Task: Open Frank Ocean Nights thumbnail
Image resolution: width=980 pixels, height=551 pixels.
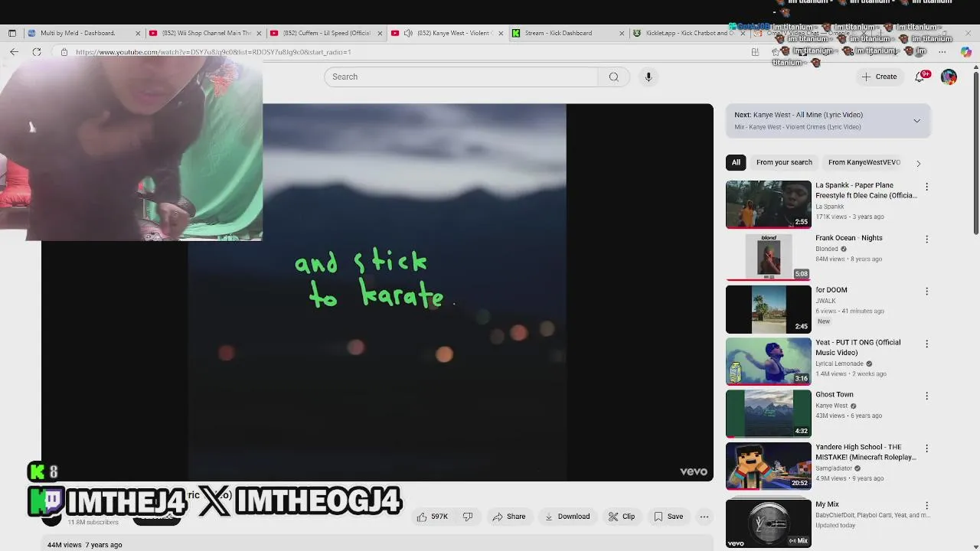Action: [x=768, y=256]
